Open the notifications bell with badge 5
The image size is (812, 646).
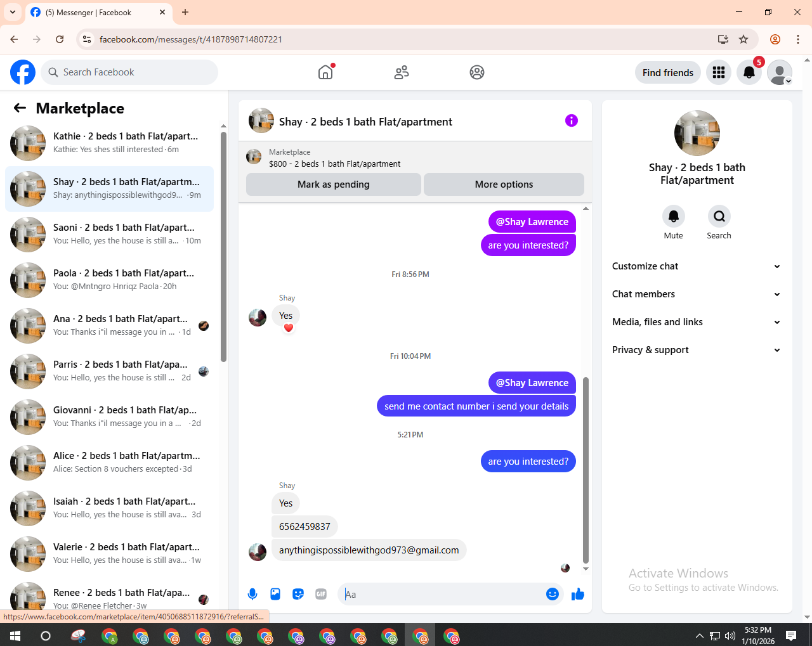(749, 72)
